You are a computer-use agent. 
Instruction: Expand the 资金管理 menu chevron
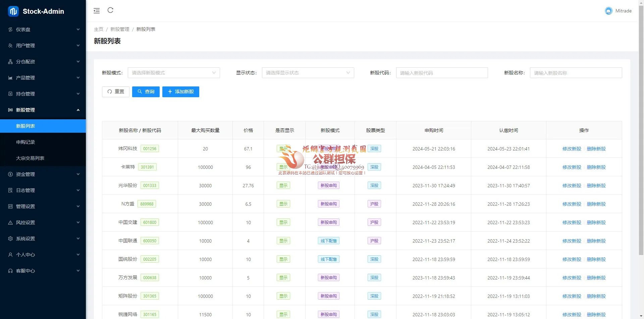pos(78,174)
